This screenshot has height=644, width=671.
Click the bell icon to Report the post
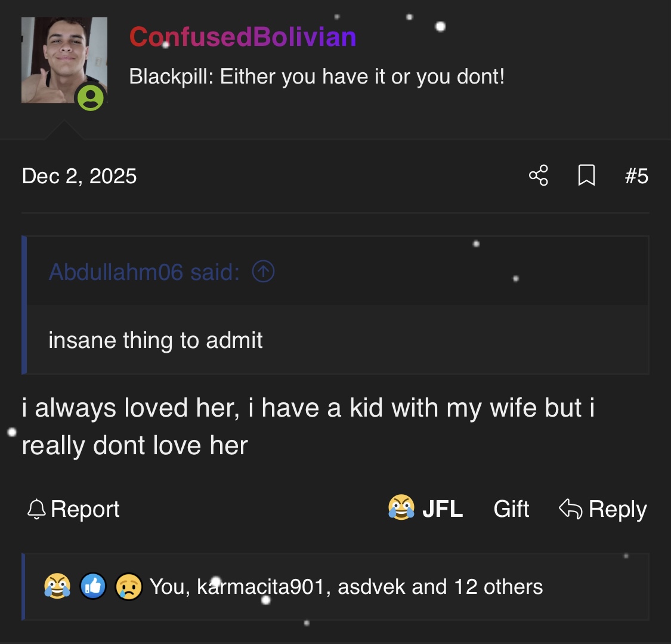(x=37, y=509)
